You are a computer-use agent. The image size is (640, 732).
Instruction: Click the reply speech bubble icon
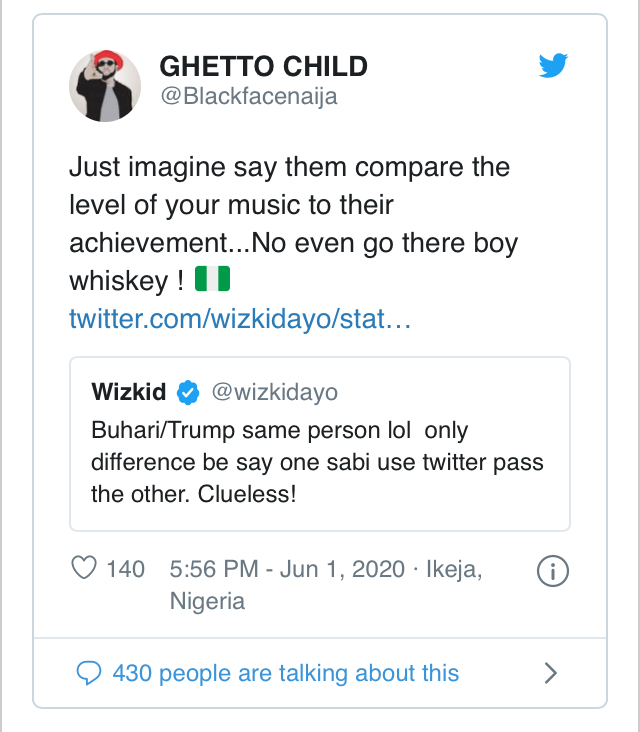pyautogui.click(x=90, y=673)
